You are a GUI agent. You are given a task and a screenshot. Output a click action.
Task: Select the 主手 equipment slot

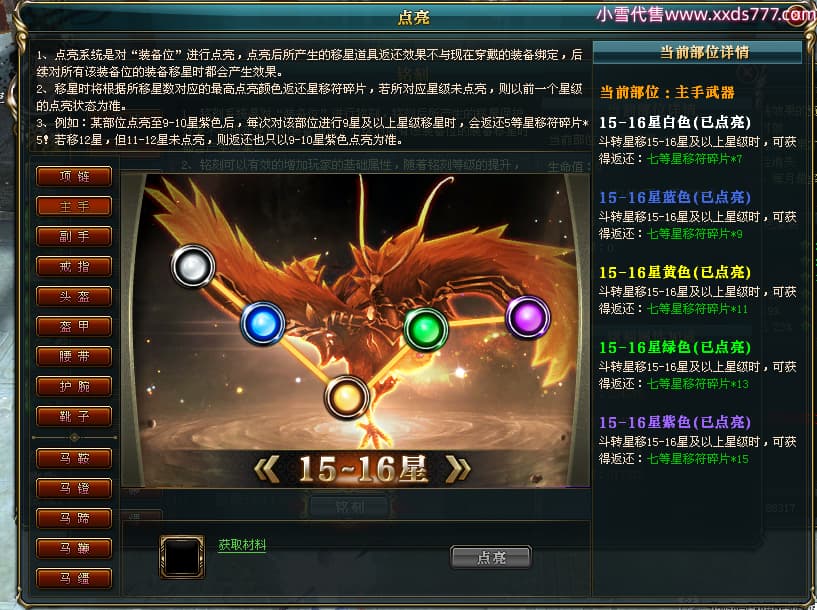tap(74, 206)
